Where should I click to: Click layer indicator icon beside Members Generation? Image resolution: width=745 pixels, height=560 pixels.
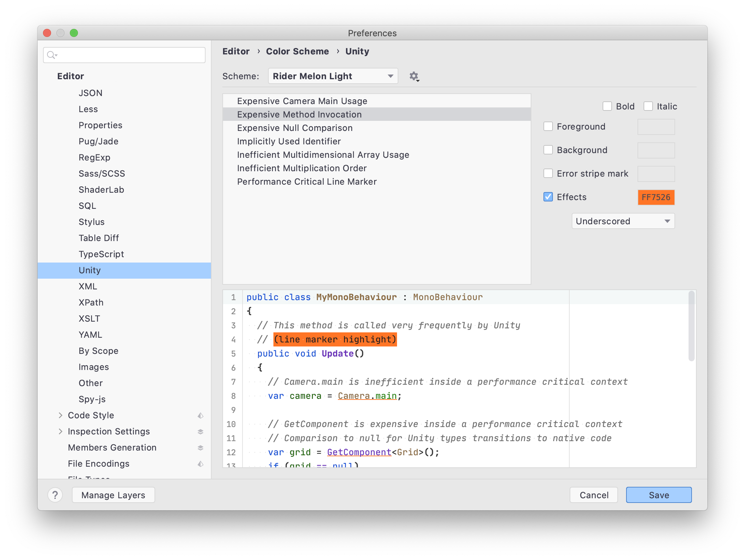click(x=201, y=448)
